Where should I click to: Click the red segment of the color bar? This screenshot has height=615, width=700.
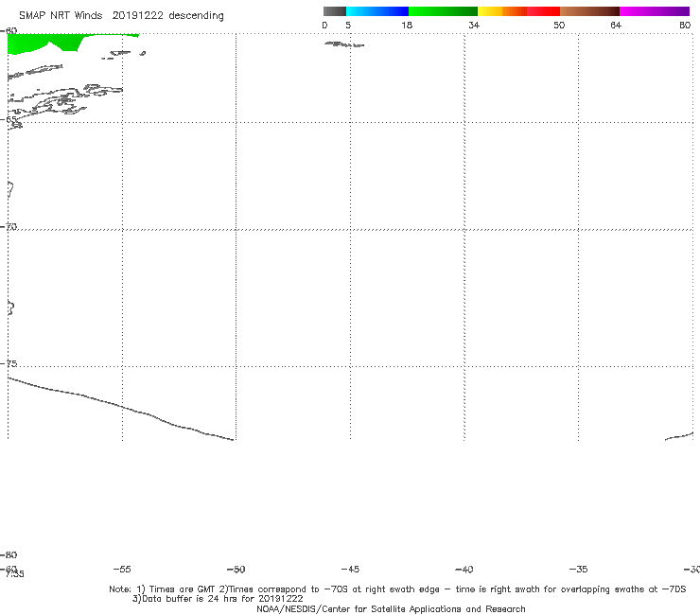click(x=543, y=11)
